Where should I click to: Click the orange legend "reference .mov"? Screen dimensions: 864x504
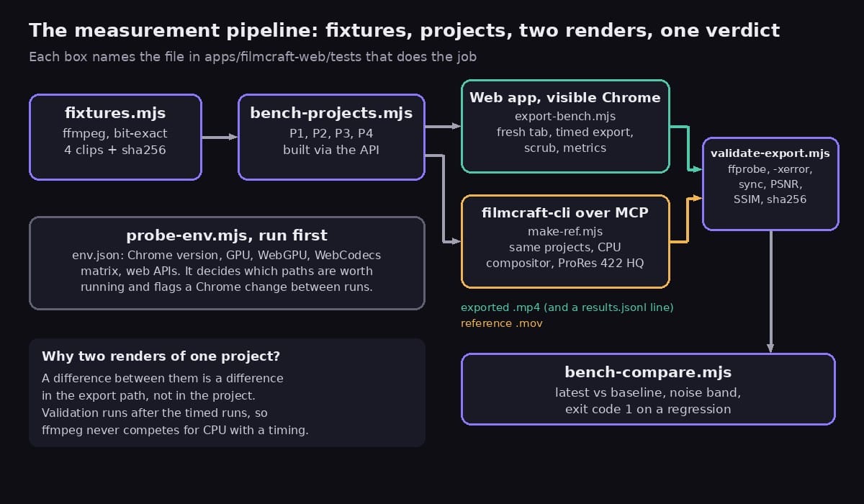(502, 323)
